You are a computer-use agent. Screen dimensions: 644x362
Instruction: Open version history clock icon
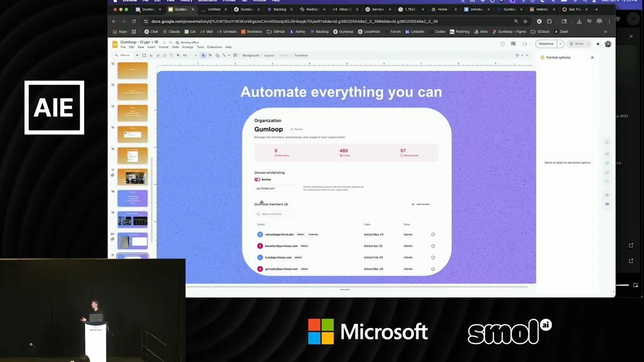point(503,44)
